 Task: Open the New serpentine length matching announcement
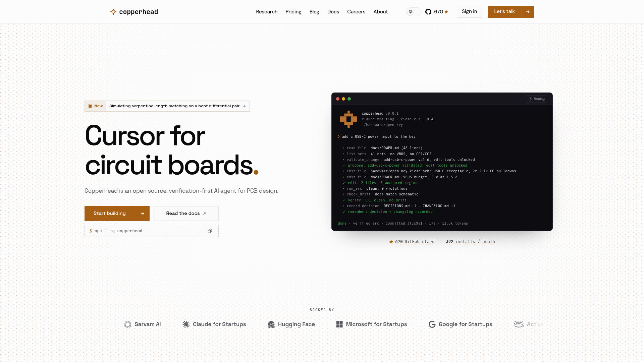click(167, 106)
